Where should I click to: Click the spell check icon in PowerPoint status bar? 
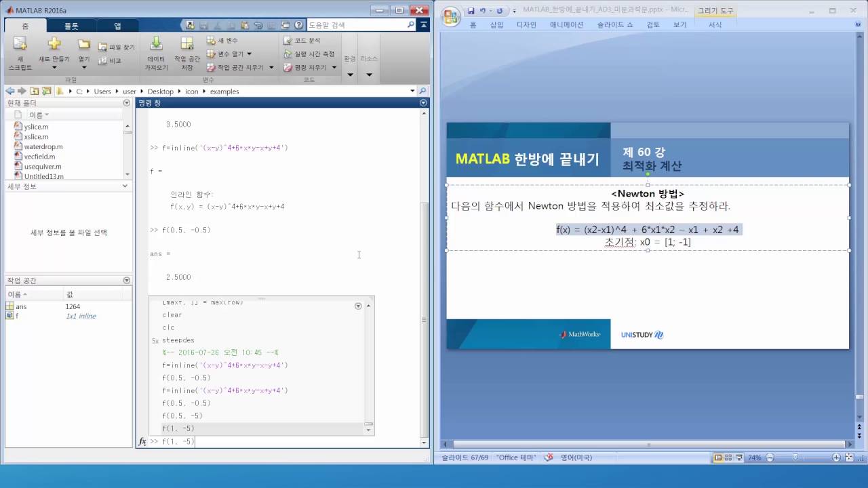click(548, 457)
